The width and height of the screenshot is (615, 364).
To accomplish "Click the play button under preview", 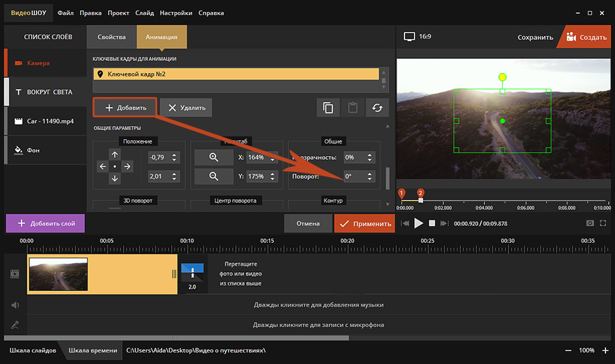I will tap(418, 223).
